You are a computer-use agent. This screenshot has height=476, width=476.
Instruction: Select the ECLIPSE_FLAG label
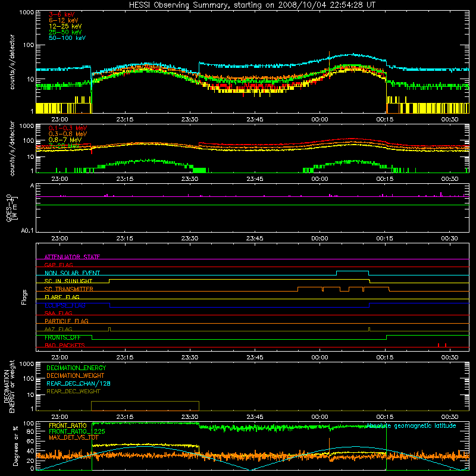coord(65,305)
